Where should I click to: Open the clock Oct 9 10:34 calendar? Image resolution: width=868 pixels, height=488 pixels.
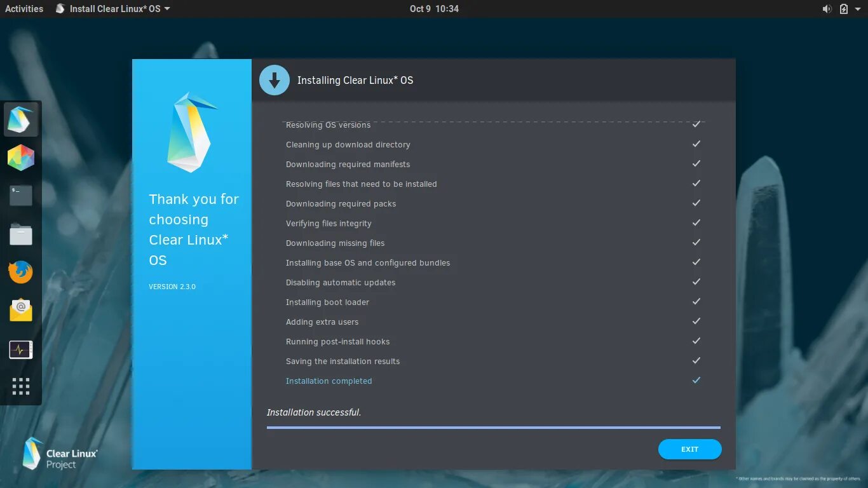[x=434, y=9]
